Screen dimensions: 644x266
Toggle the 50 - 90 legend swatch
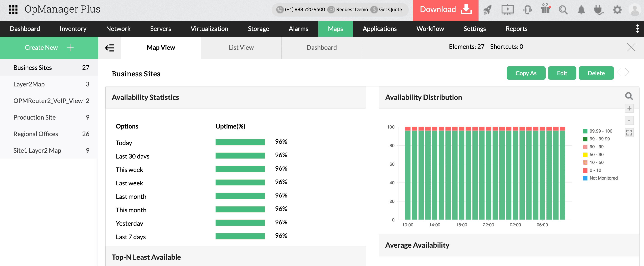pos(585,155)
